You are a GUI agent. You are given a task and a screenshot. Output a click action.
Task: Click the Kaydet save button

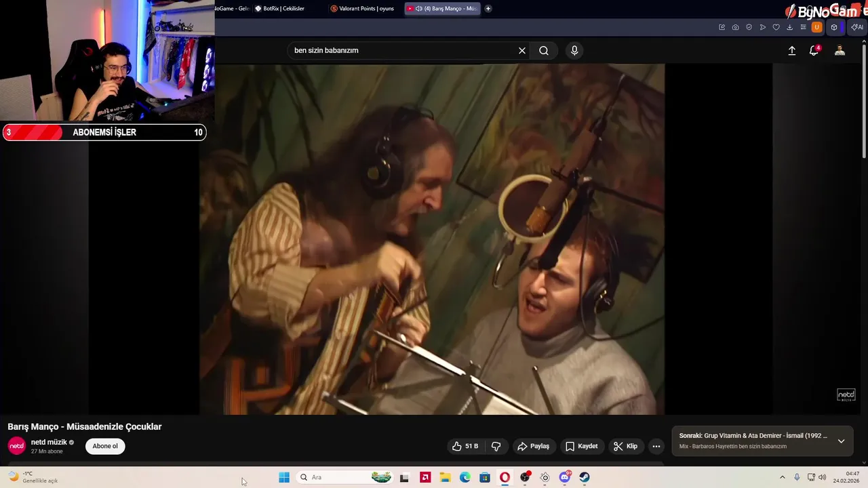[581, 446]
